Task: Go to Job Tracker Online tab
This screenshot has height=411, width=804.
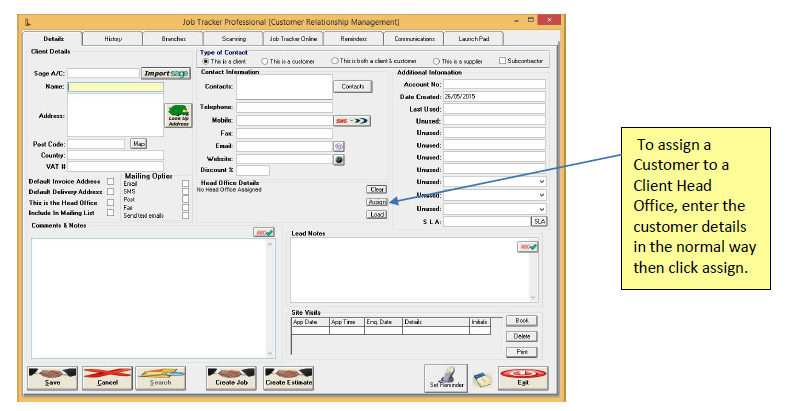Action: click(x=293, y=39)
